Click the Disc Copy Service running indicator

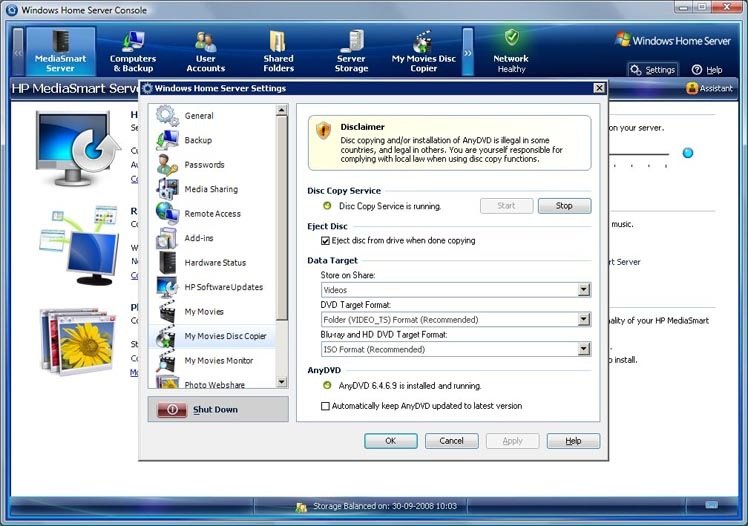coord(327,206)
